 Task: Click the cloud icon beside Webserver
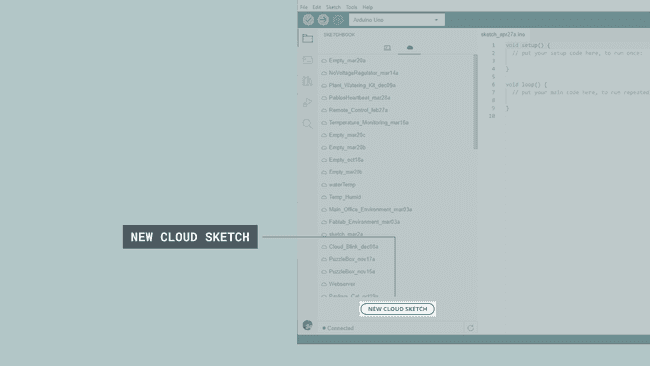[324, 284]
